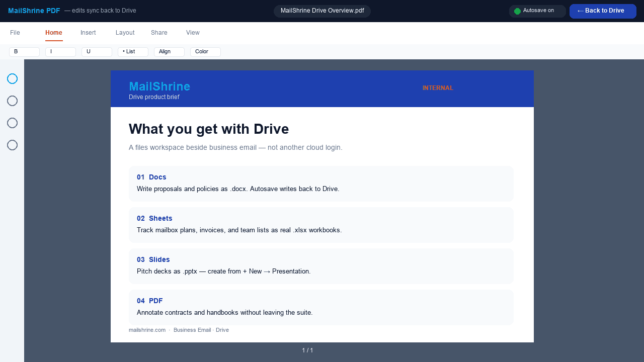Click the MailShrine PDF app title

point(34,11)
